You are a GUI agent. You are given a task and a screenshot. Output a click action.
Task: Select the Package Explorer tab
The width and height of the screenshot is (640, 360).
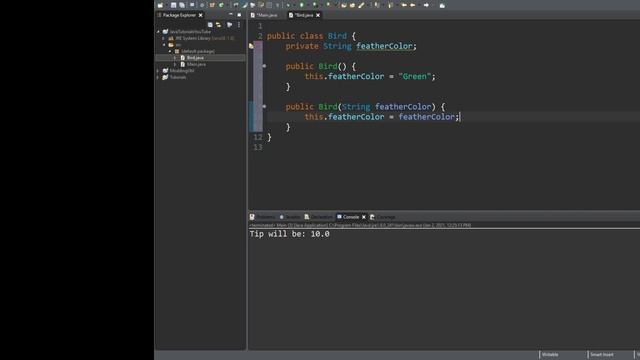[179, 15]
